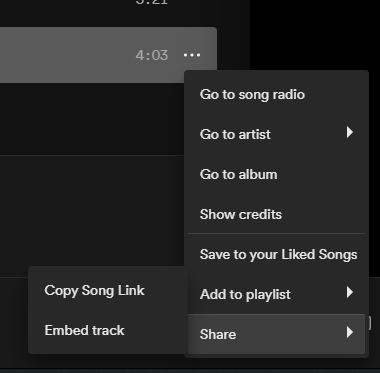The width and height of the screenshot is (380, 373).
Task: Save to your Liked Songs
Action: point(276,254)
